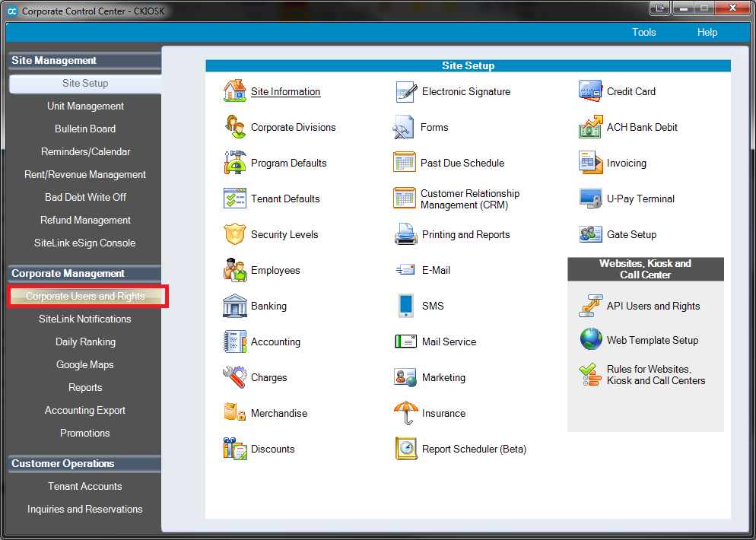Select the Tenant Defaults checklist icon
This screenshot has width=756, height=540.
235,199
